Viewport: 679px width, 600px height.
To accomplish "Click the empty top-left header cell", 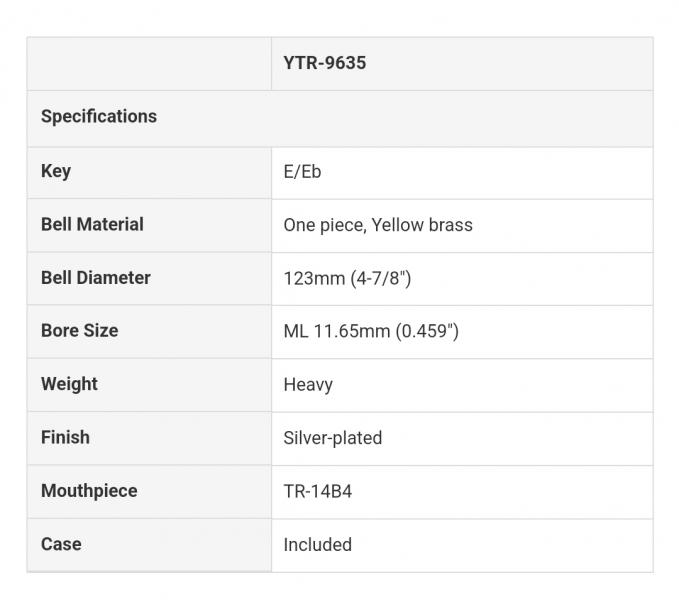I will [149, 64].
